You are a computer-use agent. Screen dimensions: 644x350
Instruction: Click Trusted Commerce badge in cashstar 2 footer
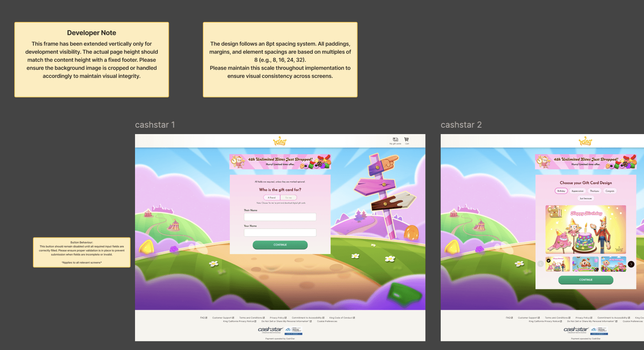pos(599,331)
